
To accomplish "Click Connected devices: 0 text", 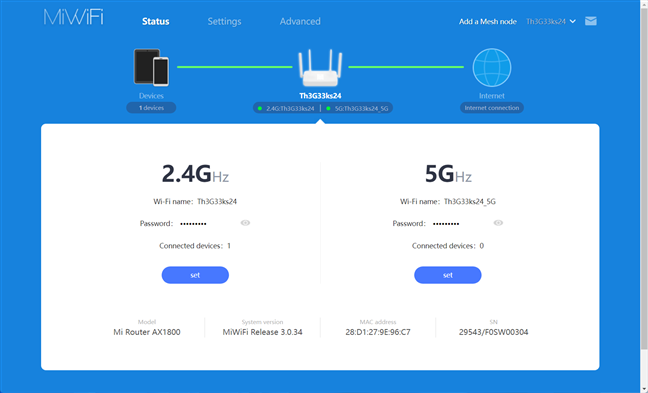I will click(448, 246).
